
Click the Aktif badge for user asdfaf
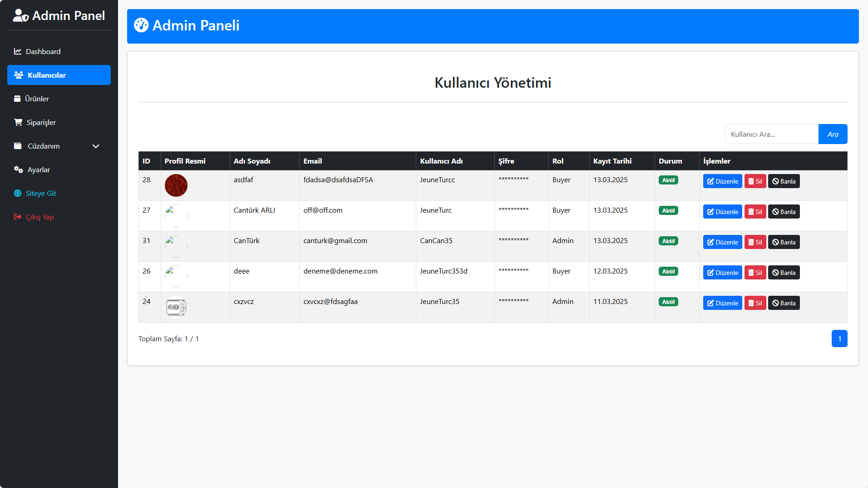pyautogui.click(x=668, y=180)
